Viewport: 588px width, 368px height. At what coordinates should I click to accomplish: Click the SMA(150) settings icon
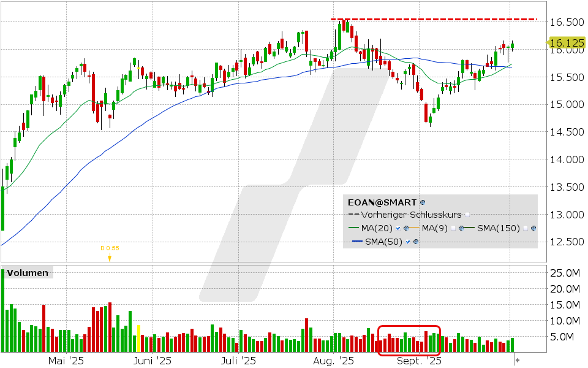pos(533,228)
